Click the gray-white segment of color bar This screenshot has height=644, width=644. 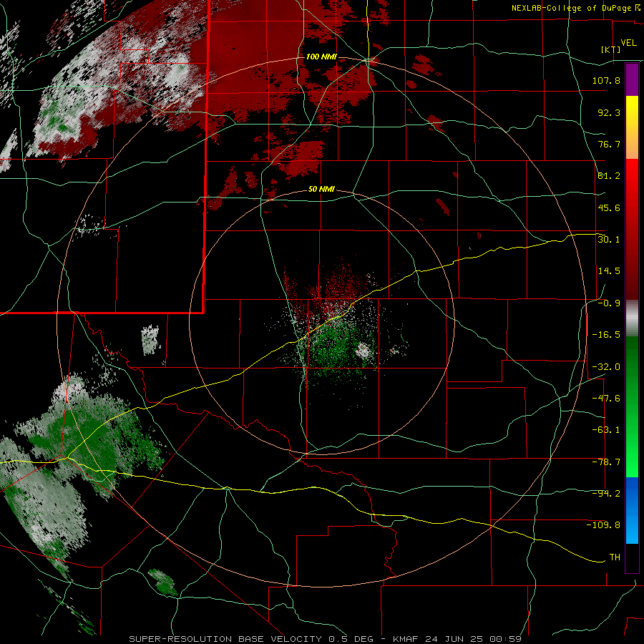pyautogui.click(x=632, y=318)
